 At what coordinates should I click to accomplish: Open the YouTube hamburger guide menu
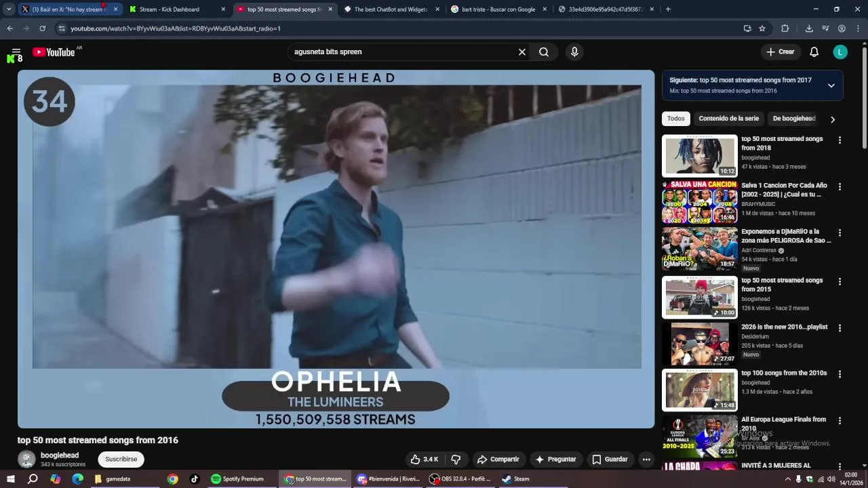16,52
